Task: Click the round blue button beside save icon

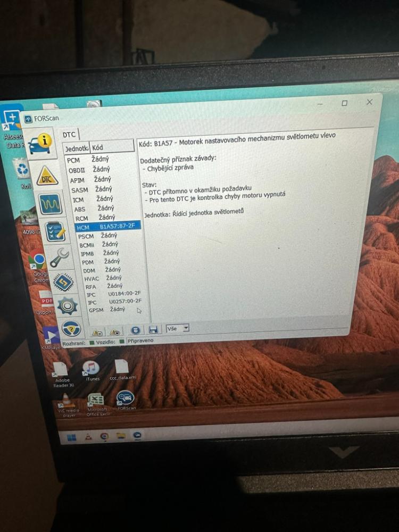Action: (x=135, y=330)
